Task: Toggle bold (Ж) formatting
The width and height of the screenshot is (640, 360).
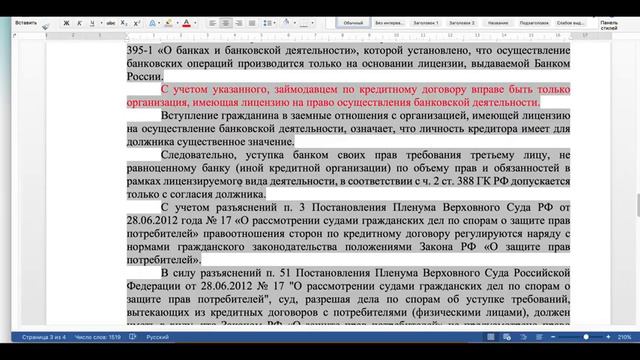Action: pos(66,23)
